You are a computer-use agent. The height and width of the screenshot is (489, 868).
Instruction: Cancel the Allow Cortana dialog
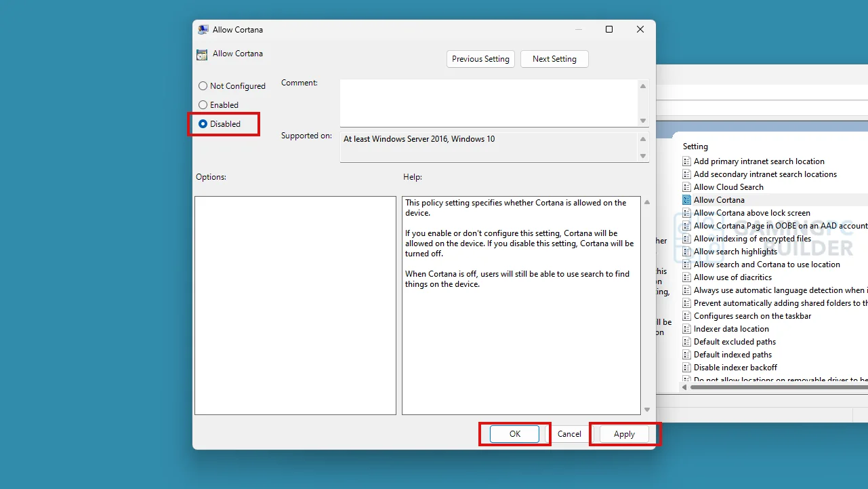click(x=569, y=434)
